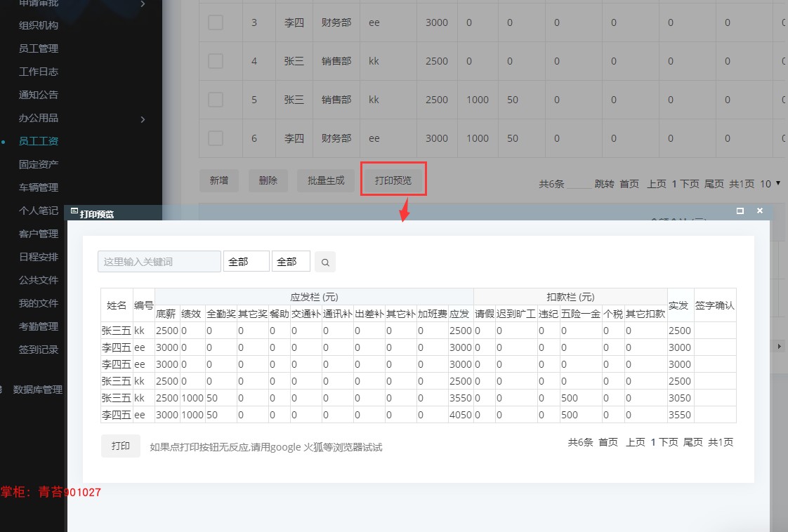
Task: Click the 3050 实发 cell in preview
Action: (680, 398)
